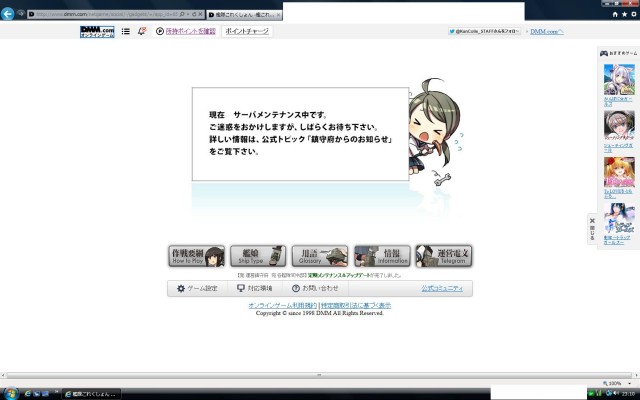Screen dimensions: 640x400
Task: Open お問い合わせ contact menu item
Action: click(x=315, y=288)
